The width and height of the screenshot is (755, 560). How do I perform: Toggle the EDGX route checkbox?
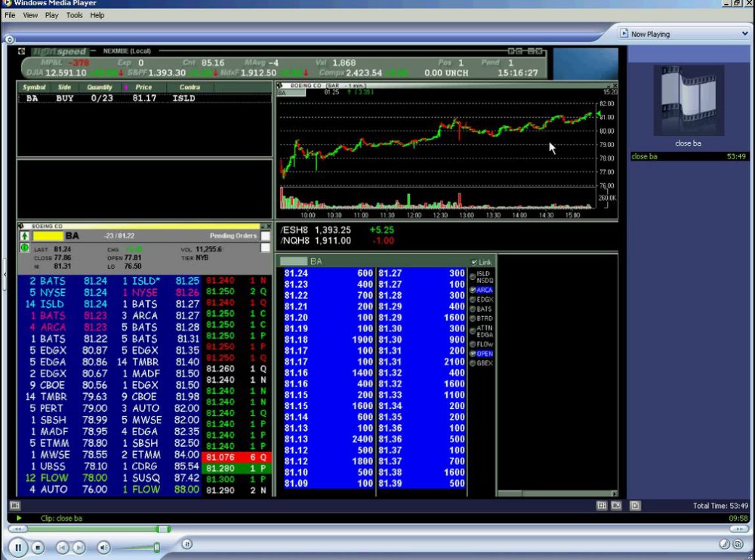473,300
